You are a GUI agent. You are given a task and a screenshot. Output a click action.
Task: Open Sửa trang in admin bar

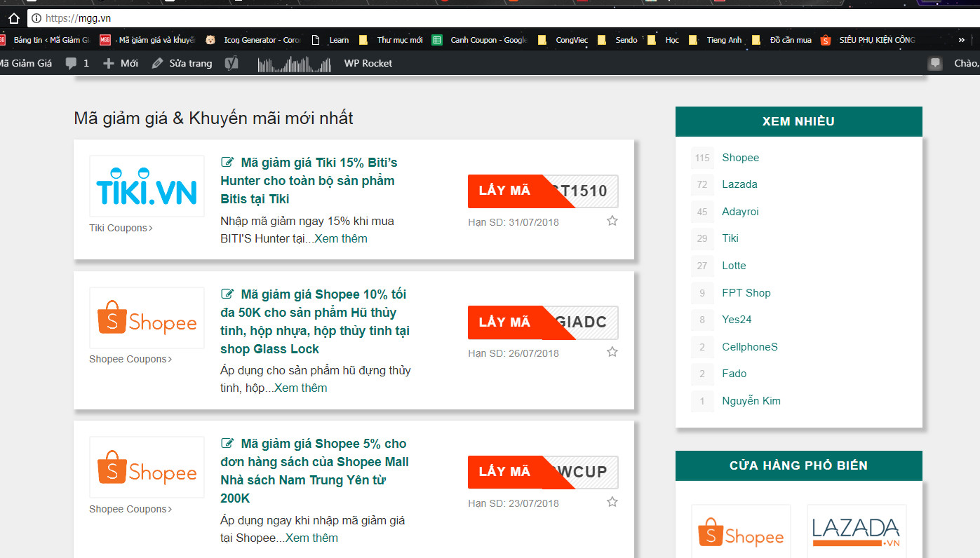pyautogui.click(x=182, y=63)
